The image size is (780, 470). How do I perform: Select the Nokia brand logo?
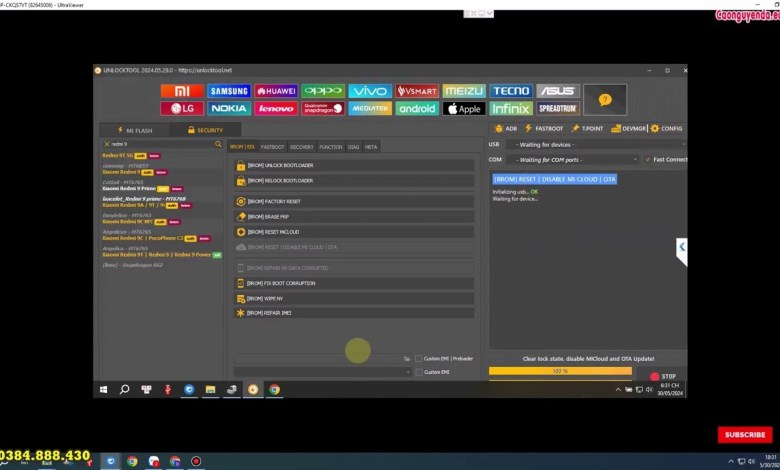point(229,108)
